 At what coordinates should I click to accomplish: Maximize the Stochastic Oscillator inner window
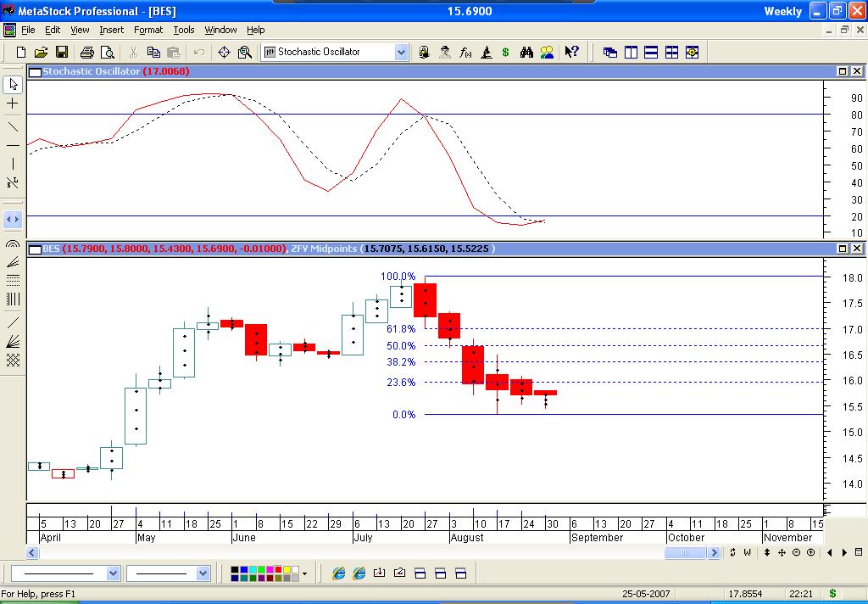click(x=842, y=71)
